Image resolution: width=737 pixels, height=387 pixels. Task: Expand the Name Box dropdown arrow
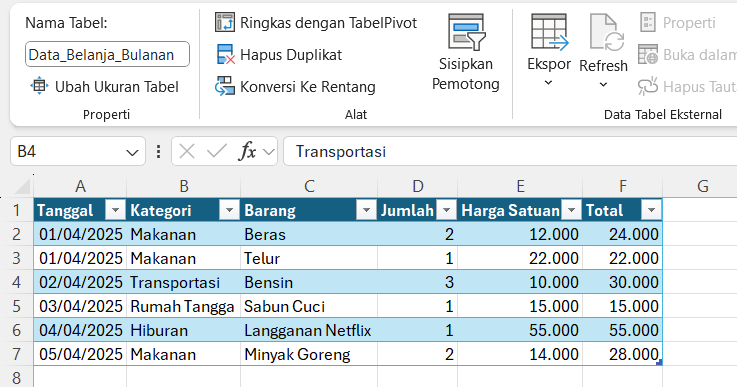[x=133, y=152]
